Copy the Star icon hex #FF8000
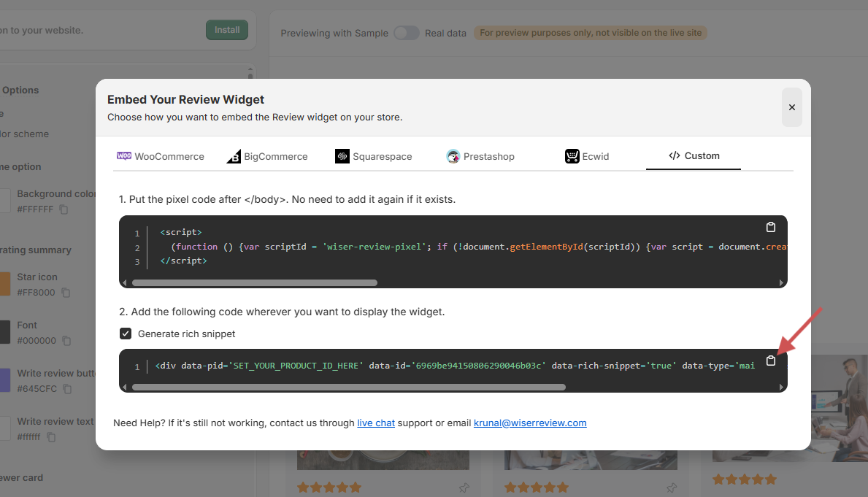 click(x=66, y=293)
